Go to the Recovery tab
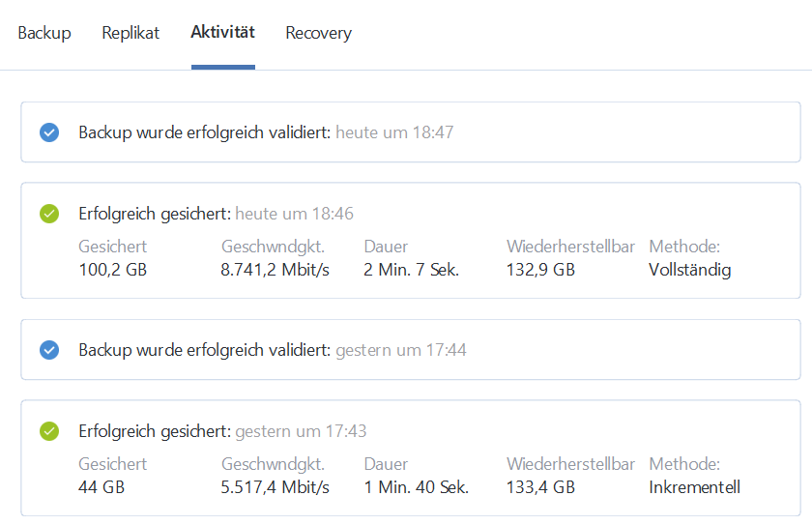The height and width of the screenshot is (525, 812). pos(318,33)
